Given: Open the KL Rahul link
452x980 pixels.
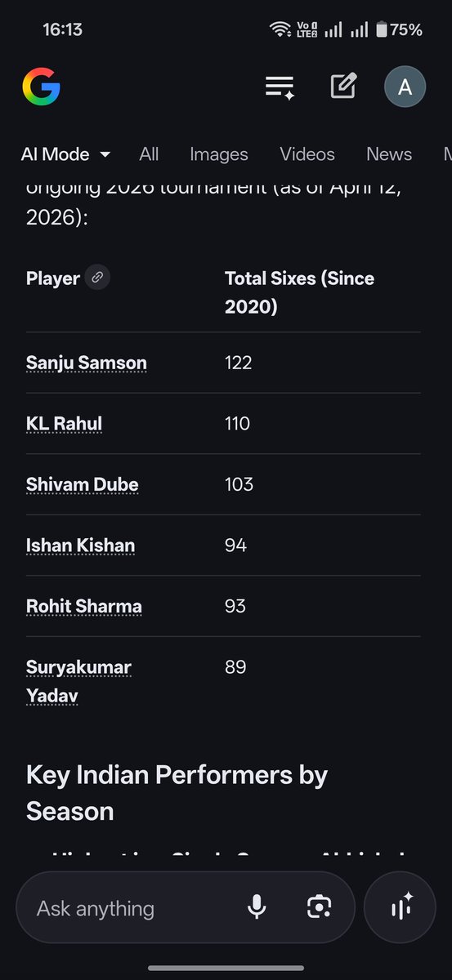Looking at the screenshot, I should pos(64,424).
